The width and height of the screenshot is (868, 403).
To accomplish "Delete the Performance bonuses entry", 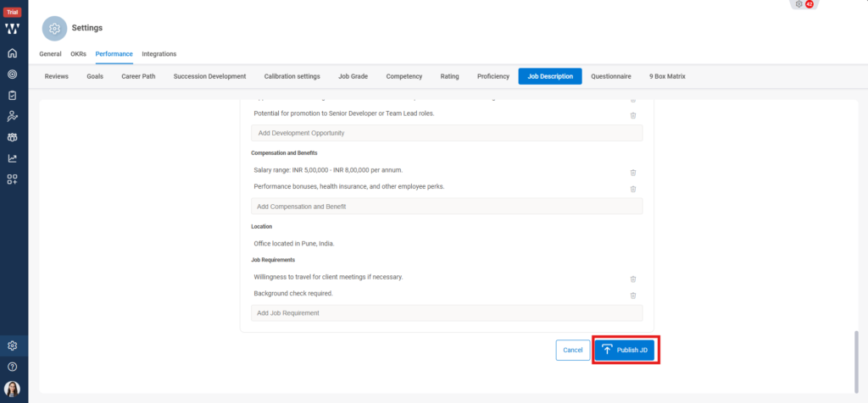I will (x=632, y=189).
